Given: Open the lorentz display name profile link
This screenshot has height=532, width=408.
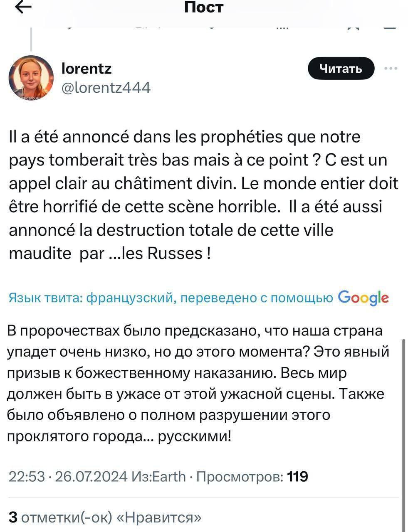Looking at the screenshot, I should coord(86,68).
